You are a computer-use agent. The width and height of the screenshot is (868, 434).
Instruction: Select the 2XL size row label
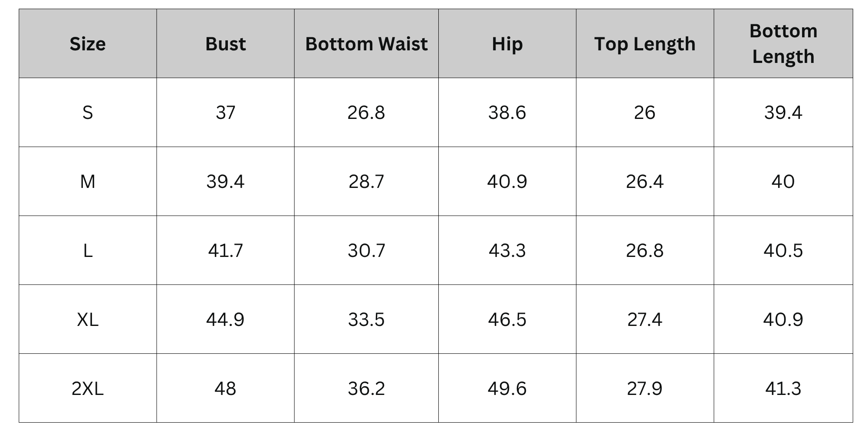coord(88,388)
